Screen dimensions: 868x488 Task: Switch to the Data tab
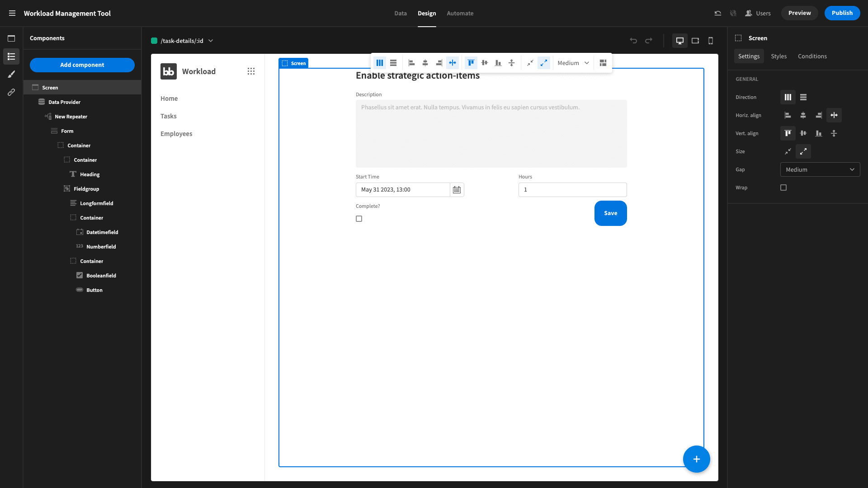401,13
